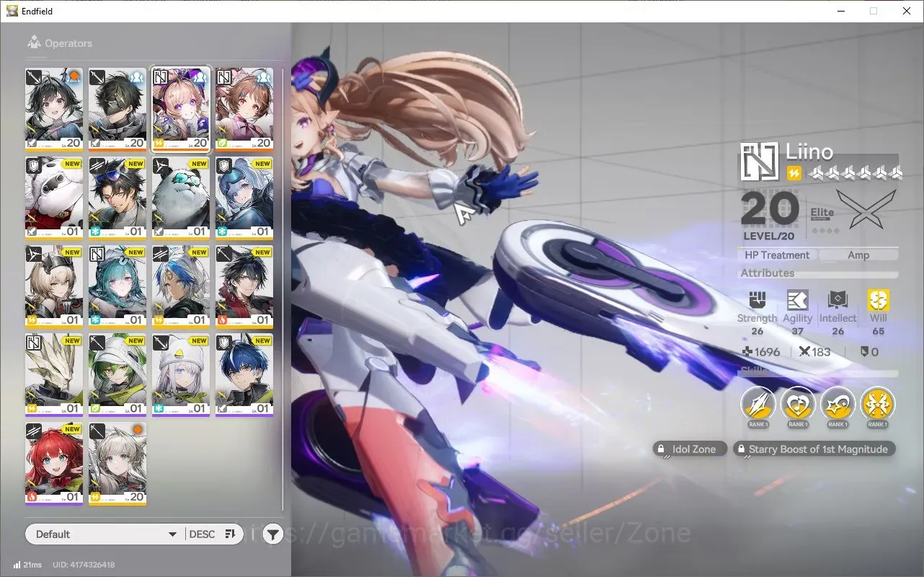Select the Strength fist attribute icon

[757, 300]
